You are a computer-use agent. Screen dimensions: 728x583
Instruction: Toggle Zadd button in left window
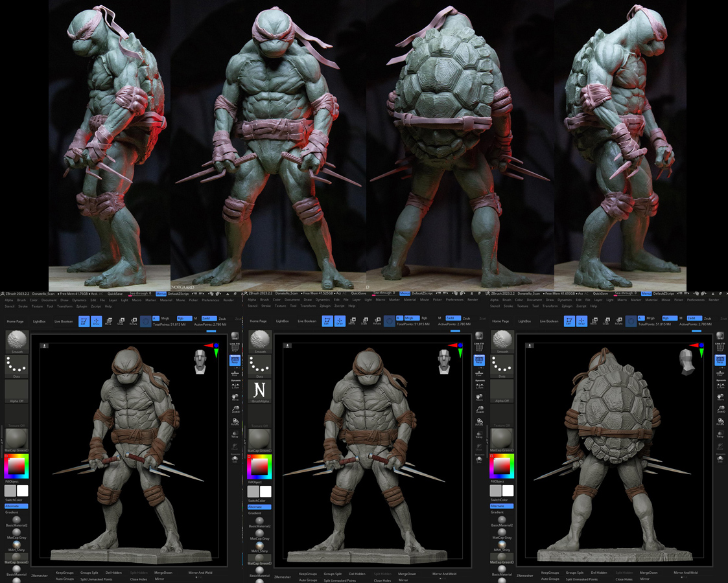click(x=209, y=318)
